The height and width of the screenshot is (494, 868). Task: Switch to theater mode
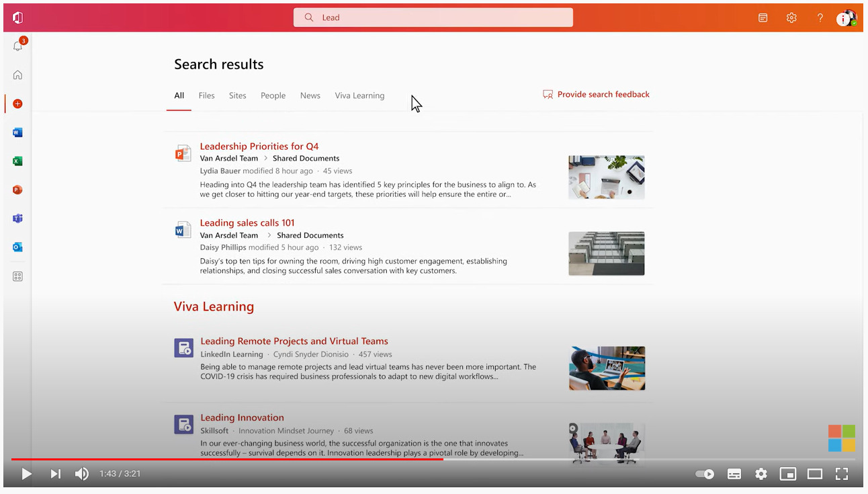point(815,474)
